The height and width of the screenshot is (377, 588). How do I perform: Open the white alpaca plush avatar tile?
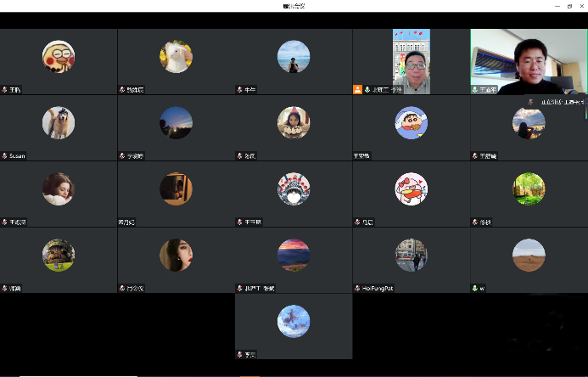[x=176, y=56]
